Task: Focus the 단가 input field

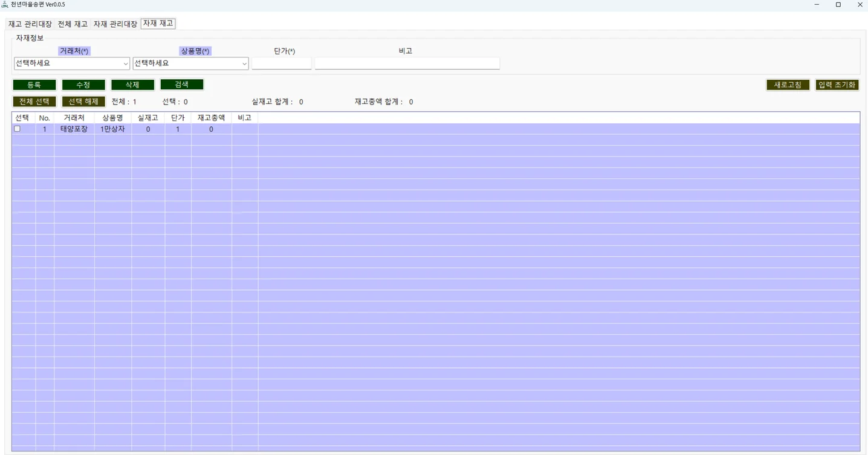Action: (x=282, y=63)
